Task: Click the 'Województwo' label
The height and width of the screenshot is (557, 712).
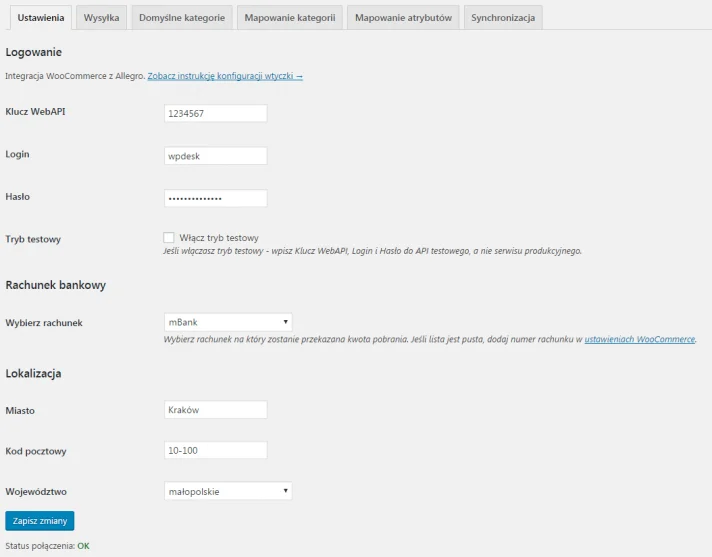Action: (x=36, y=492)
